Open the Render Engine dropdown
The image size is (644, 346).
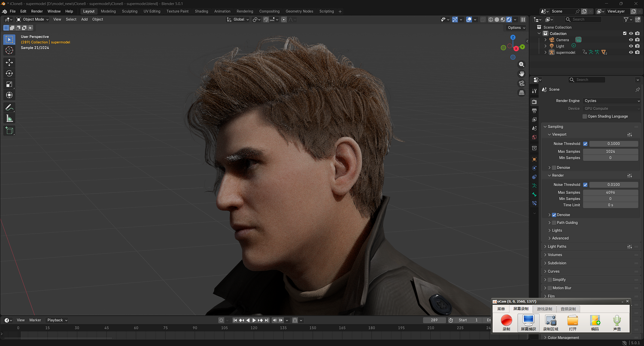tap(612, 101)
